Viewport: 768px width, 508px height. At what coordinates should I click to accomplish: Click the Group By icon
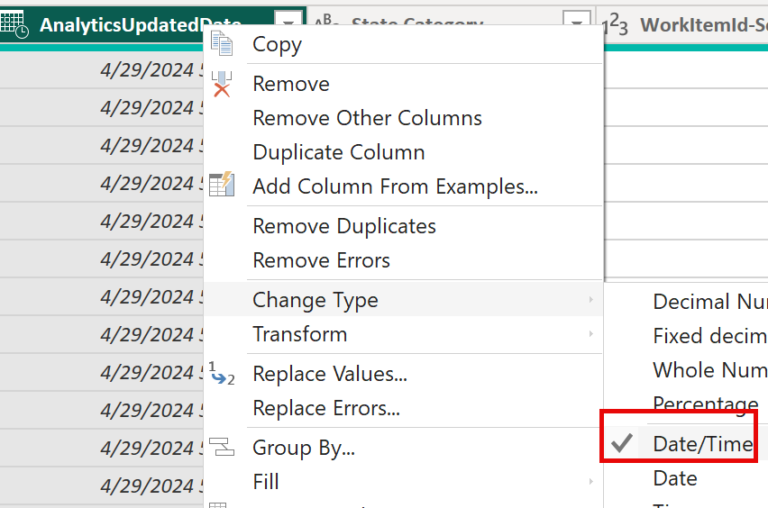pos(222,448)
